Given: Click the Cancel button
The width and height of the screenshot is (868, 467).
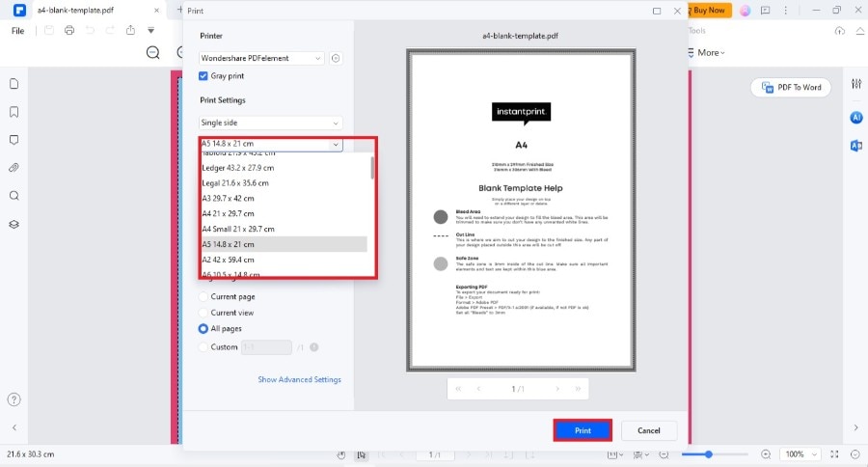Looking at the screenshot, I should 649,430.
